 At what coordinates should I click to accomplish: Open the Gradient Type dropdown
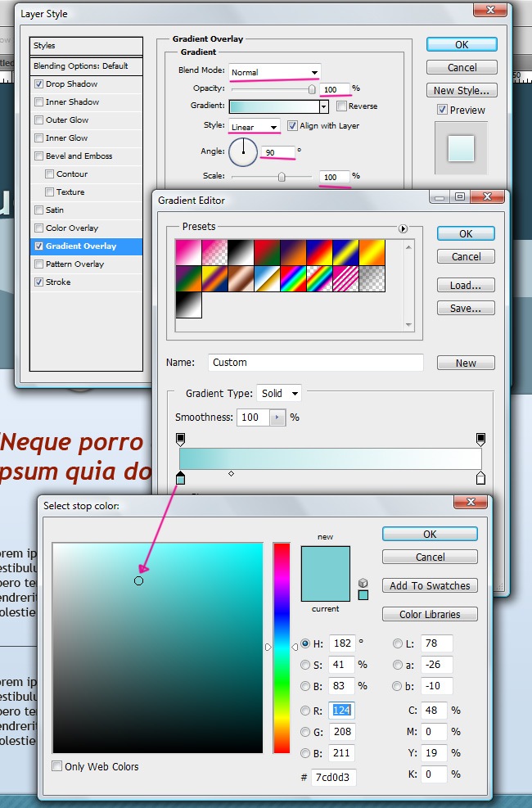(279, 394)
